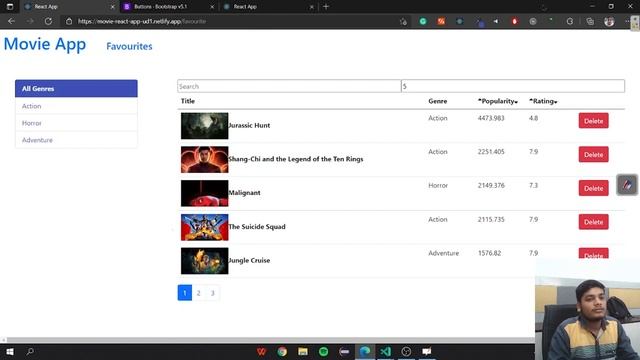Open the browser profile avatar

click(x=609, y=22)
